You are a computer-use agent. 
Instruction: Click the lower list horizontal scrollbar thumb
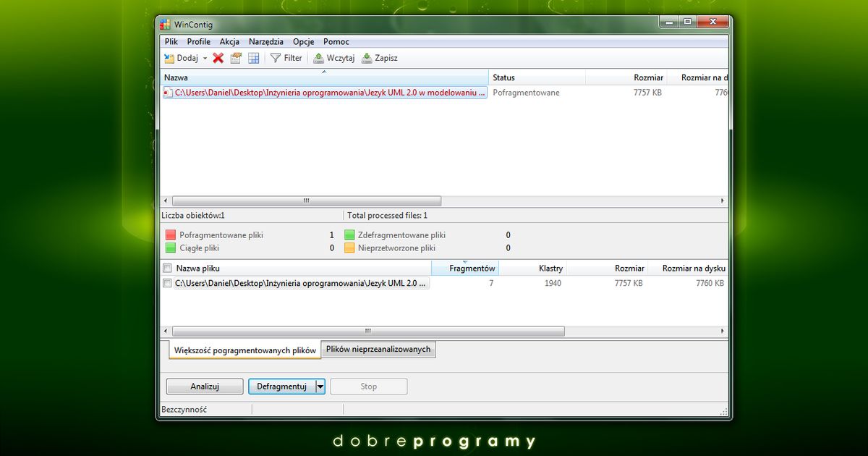tap(368, 331)
